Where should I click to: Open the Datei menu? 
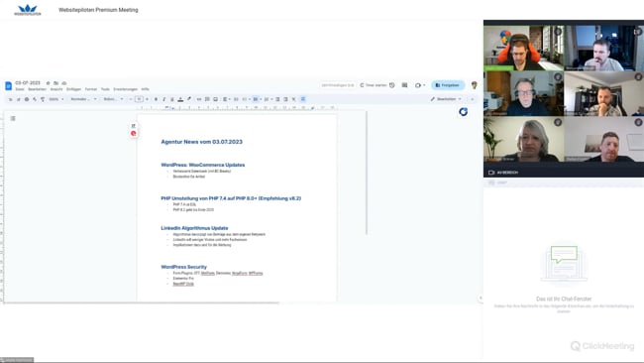tap(20, 89)
